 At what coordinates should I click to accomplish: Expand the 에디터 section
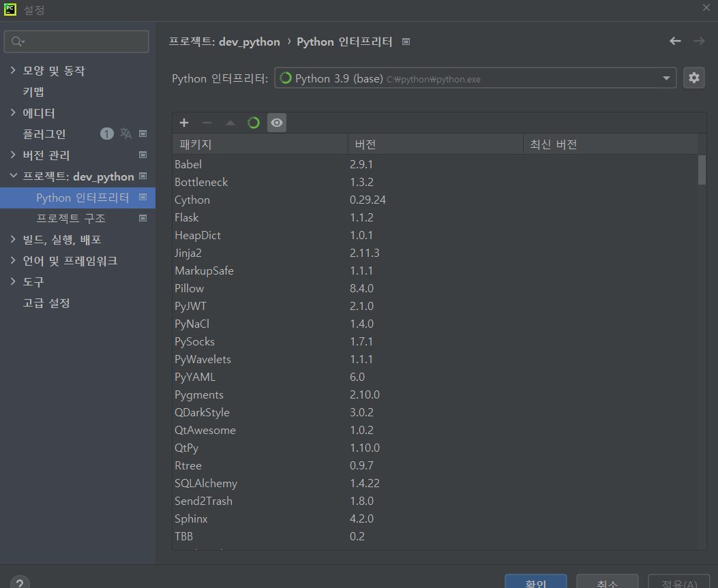[x=13, y=112]
